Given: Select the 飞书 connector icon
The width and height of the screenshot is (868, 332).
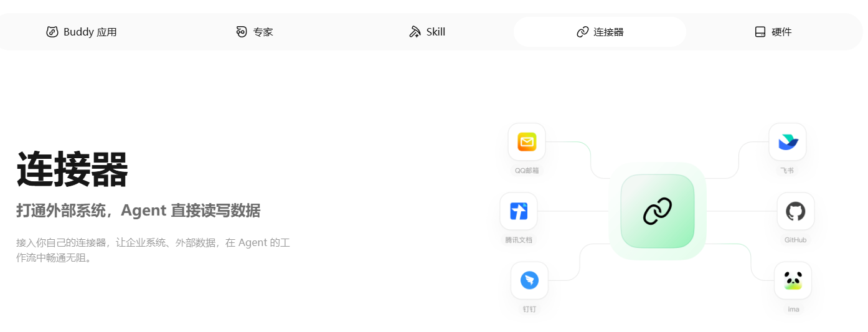Looking at the screenshot, I should tap(788, 142).
